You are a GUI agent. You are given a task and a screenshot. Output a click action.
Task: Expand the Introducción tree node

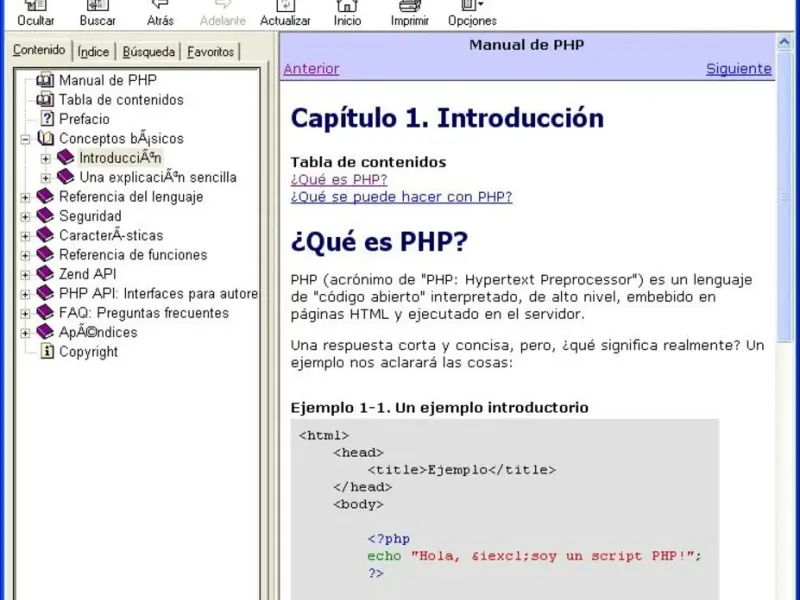pos(45,159)
